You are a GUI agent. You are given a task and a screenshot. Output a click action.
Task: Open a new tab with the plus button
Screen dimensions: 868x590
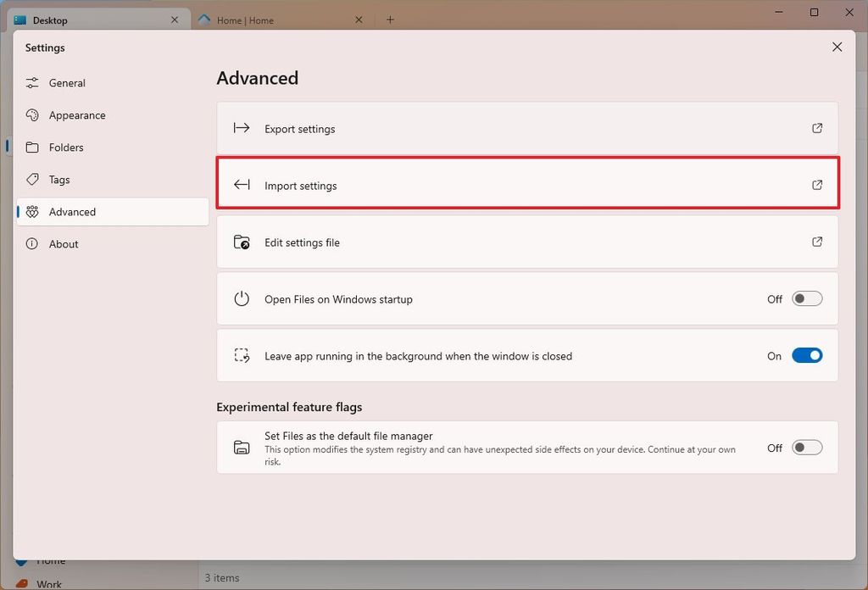390,19
